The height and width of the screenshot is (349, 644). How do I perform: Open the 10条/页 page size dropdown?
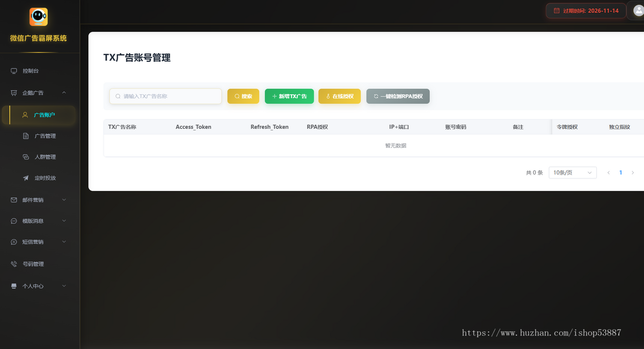573,173
